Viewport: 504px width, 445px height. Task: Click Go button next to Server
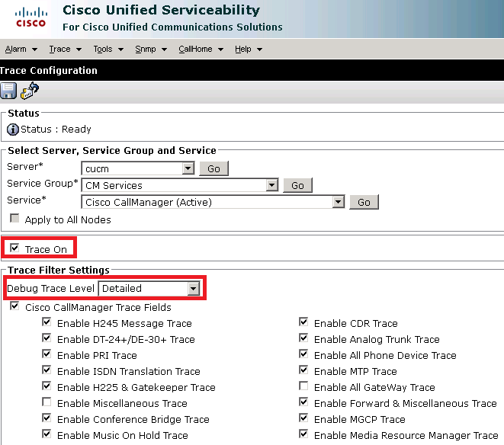[x=213, y=168]
